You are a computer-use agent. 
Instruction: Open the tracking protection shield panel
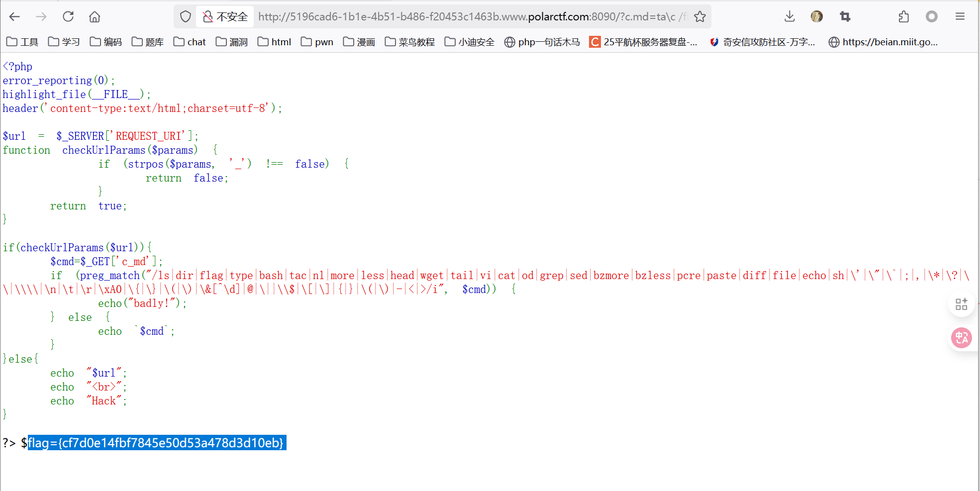tap(186, 17)
